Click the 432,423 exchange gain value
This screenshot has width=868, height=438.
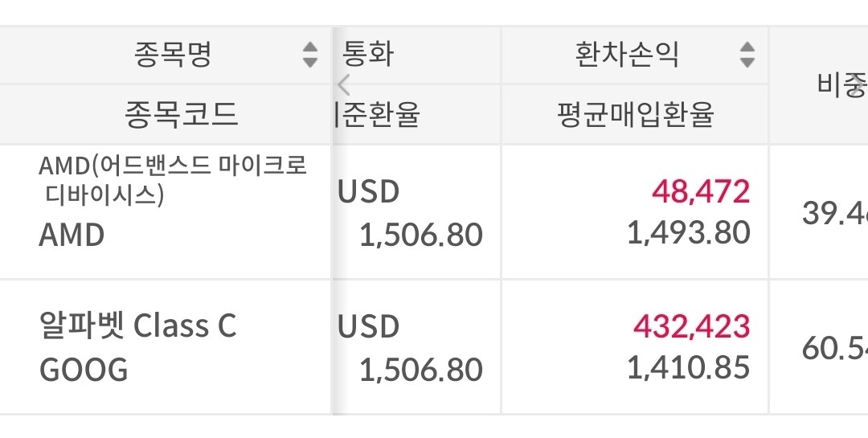(x=691, y=326)
